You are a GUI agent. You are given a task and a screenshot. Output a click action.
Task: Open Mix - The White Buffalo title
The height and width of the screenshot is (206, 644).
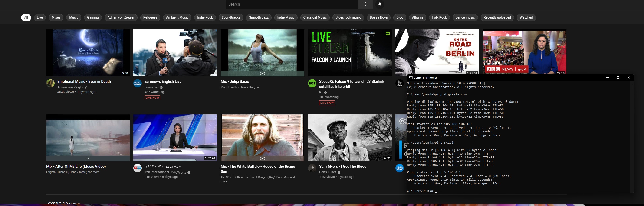click(x=258, y=169)
